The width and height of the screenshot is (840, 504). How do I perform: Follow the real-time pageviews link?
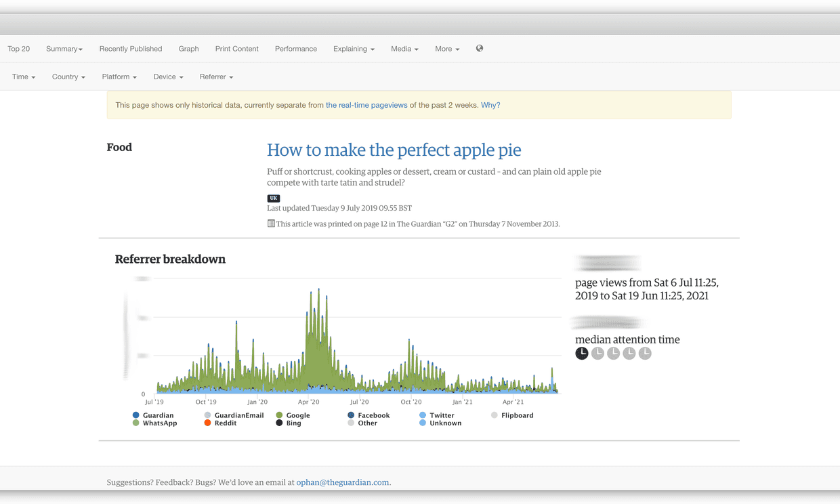pos(366,105)
